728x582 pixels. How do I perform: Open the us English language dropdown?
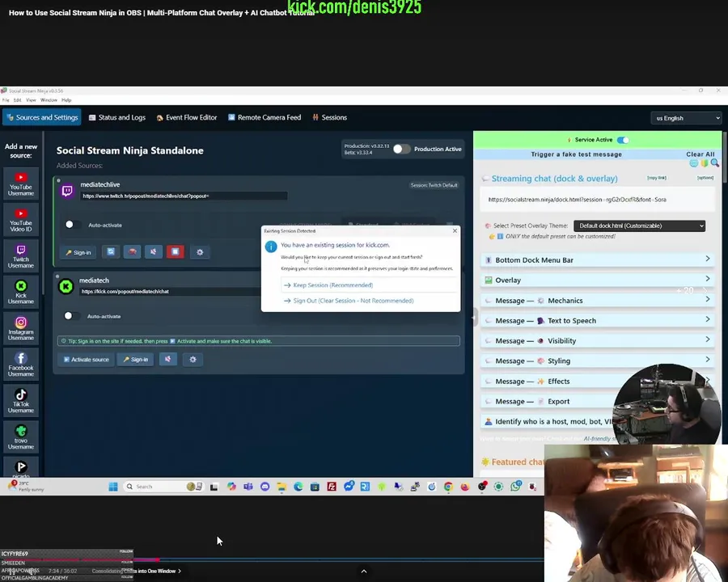[x=686, y=118]
